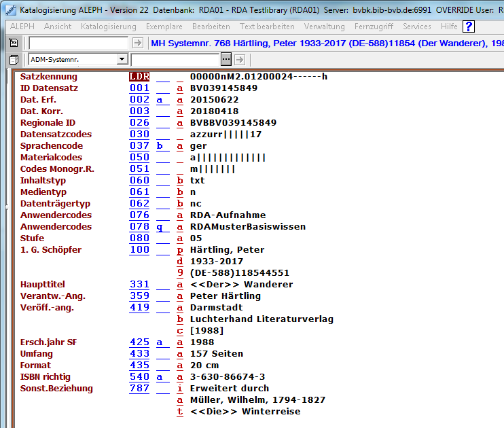Screen dimensions: 504x428
Task: Click the blue question mark help icon
Action: 469,26
